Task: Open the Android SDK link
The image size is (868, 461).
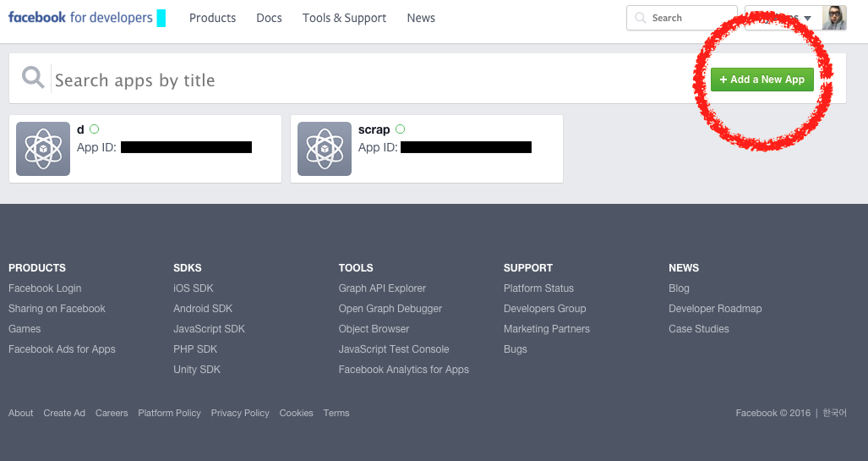Action: pyautogui.click(x=203, y=309)
